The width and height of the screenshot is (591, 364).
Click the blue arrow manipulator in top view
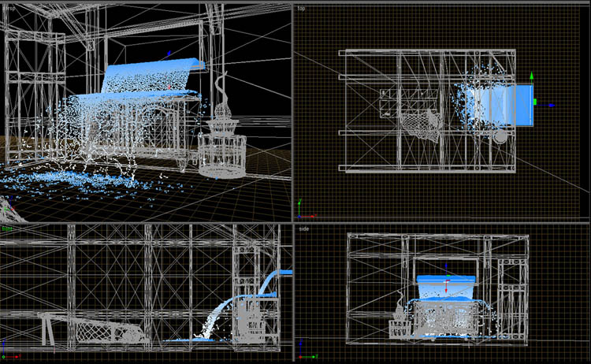[551, 105]
